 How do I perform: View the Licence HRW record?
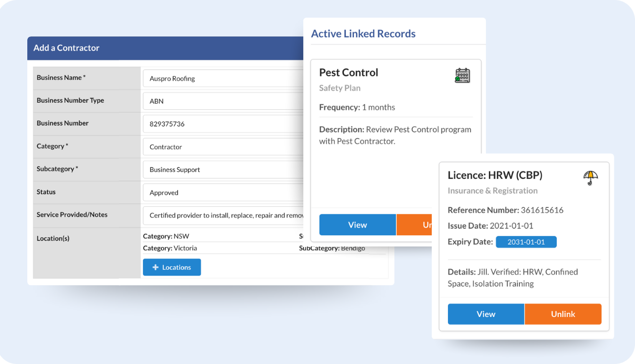486,314
